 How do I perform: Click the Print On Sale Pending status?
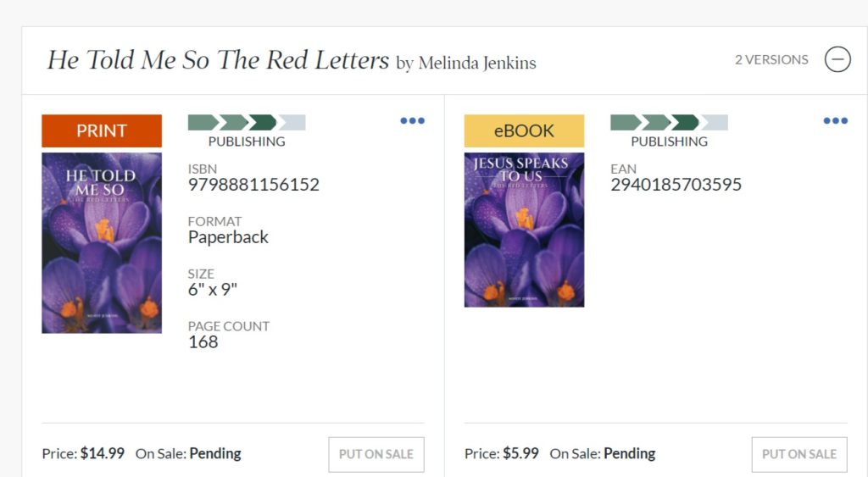pos(214,453)
